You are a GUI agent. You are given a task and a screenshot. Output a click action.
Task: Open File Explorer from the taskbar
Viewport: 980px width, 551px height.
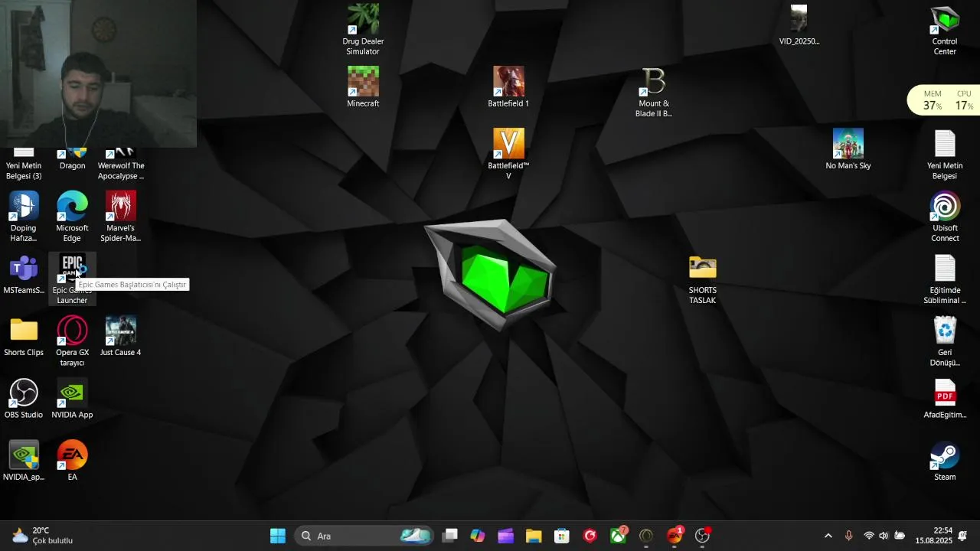pyautogui.click(x=534, y=536)
